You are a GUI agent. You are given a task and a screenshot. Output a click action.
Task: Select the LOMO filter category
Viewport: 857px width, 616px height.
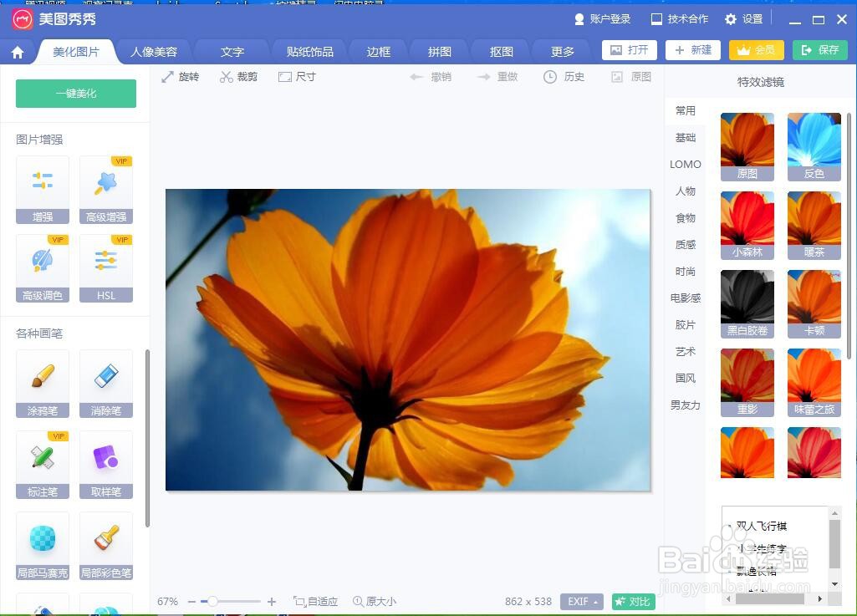686,165
